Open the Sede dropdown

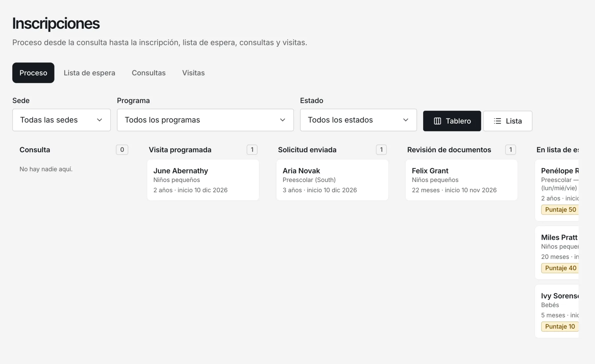(x=61, y=120)
